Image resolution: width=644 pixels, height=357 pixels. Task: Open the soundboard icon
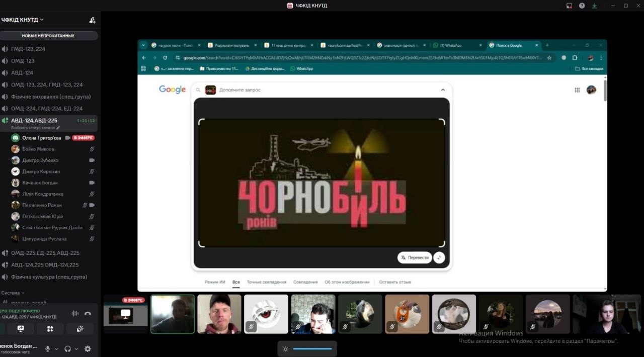point(79,329)
